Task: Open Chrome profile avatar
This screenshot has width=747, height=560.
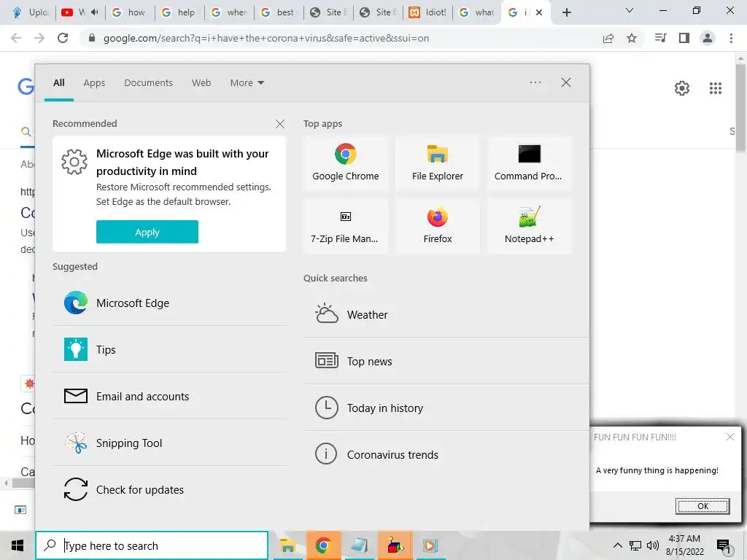Action: tap(708, 38)
